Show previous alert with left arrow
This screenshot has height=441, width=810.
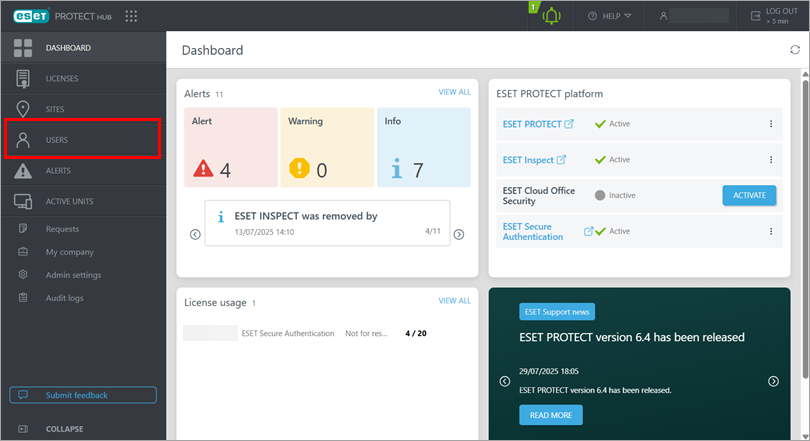point(195,234)
